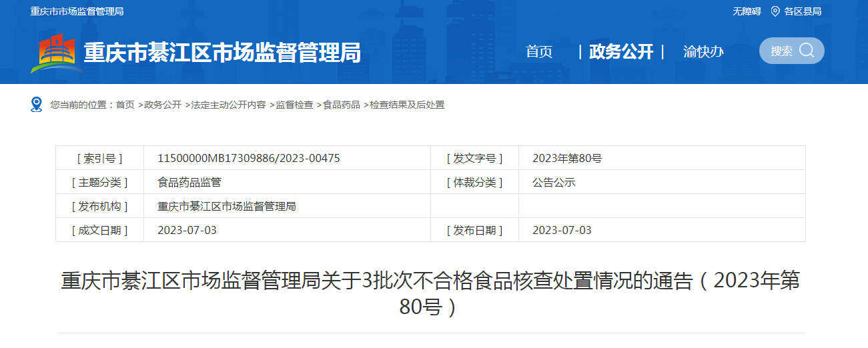Click the location pin icon beside 各区县局
The image size is (868, 348).
775,11
